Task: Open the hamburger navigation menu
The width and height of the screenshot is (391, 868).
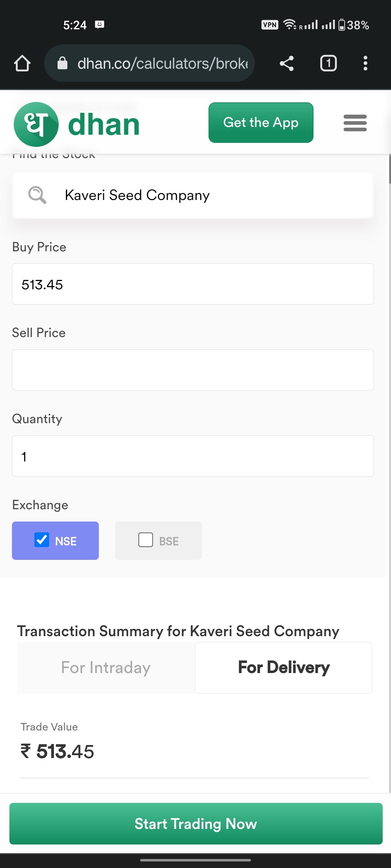Action: pos(355,123)
